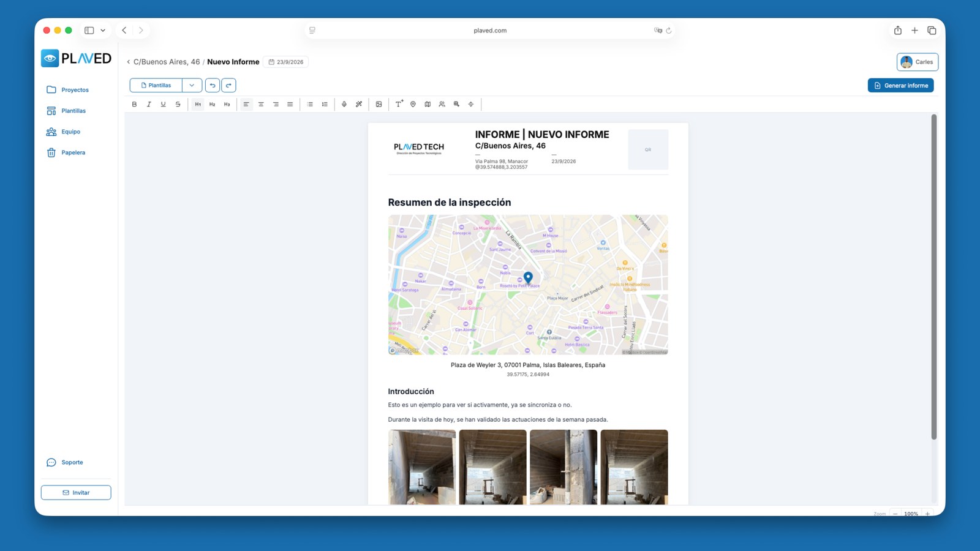Undo the last edit
980x551 pixels.
[213, 85]
